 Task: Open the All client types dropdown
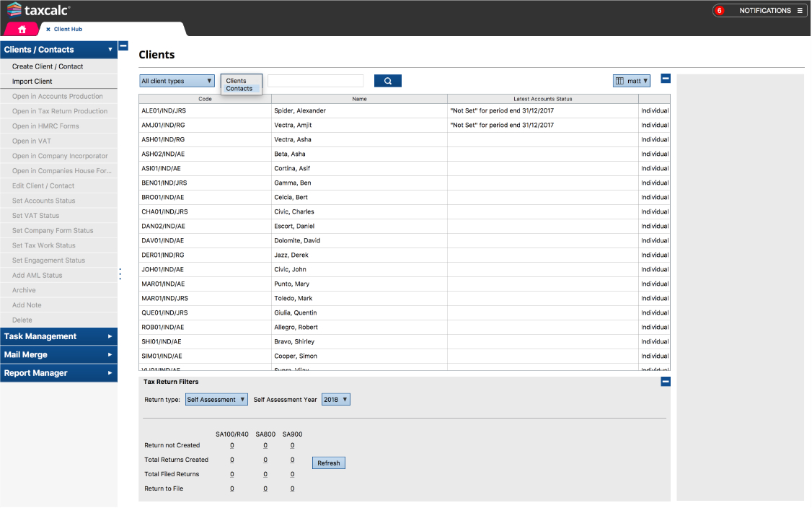[x=176, y=81]
